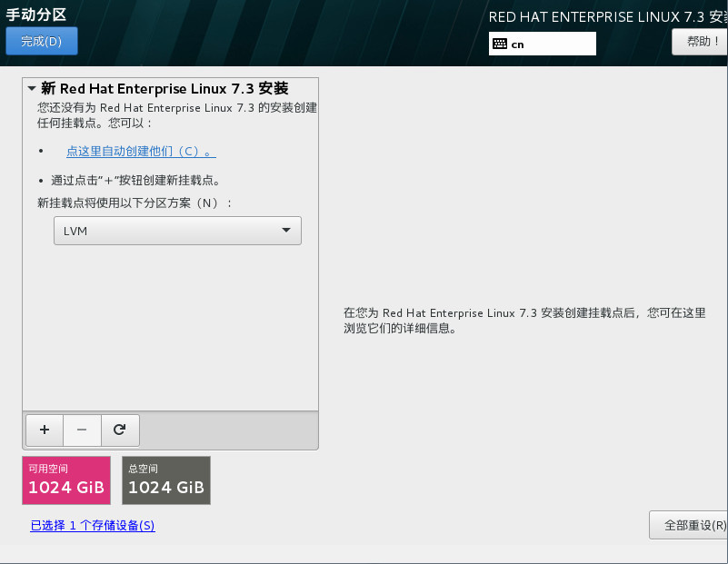This screenshot has width=728, height=564.
Task: Click Reset All (全部重设) button
Action: coord(689,525)
